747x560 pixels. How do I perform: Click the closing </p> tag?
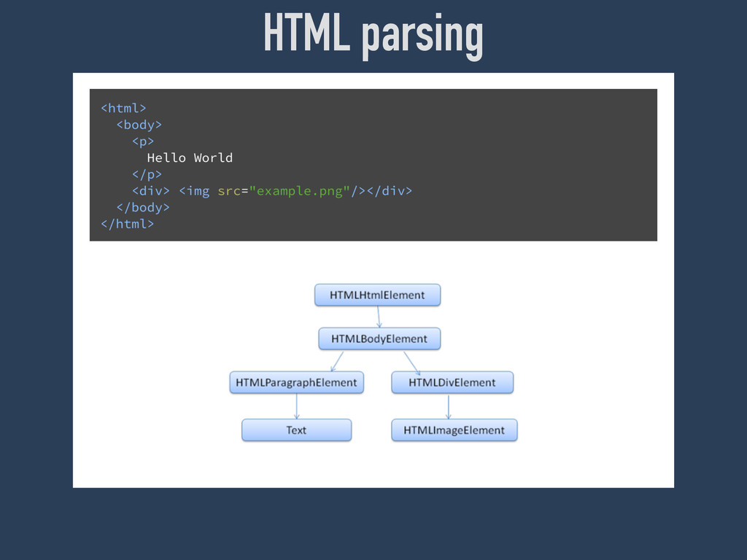pyautogui.click(x=147, y=174)
